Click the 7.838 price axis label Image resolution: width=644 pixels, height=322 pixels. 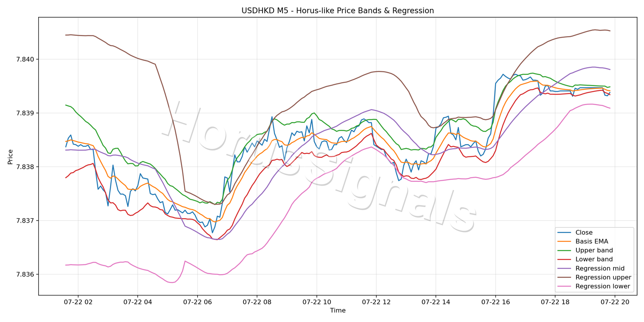click(x=26, y=167)
